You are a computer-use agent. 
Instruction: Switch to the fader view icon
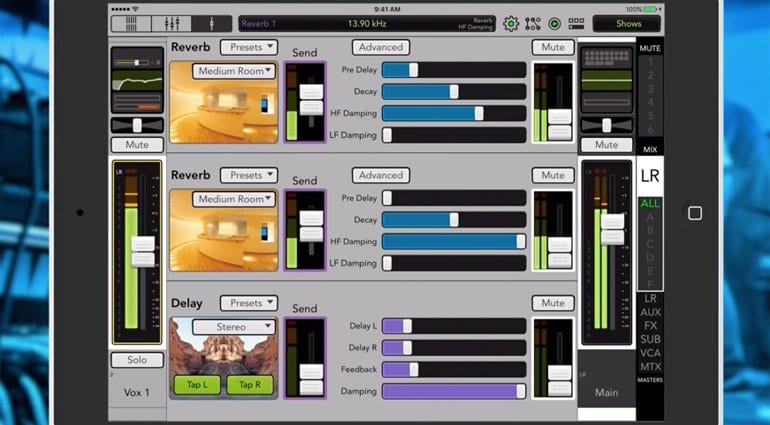(x=170, y=23)
